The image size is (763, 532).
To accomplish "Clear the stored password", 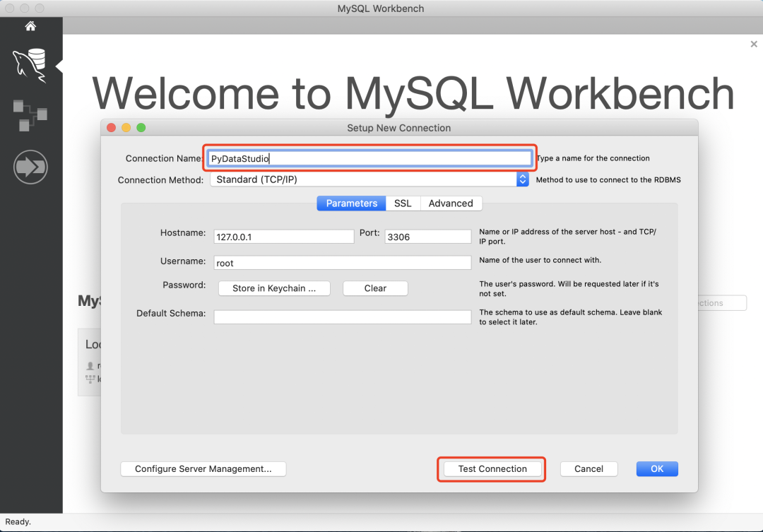I will click(x=375, y=288).
